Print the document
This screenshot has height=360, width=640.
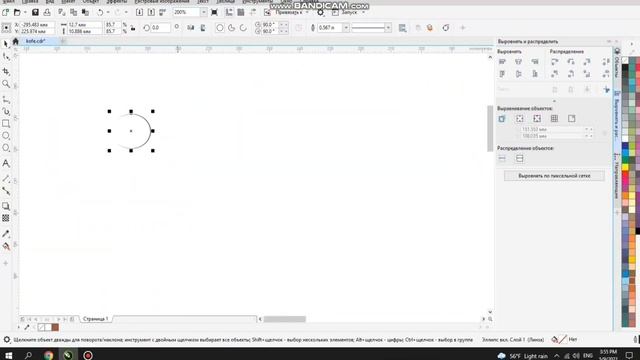point(47,13)
